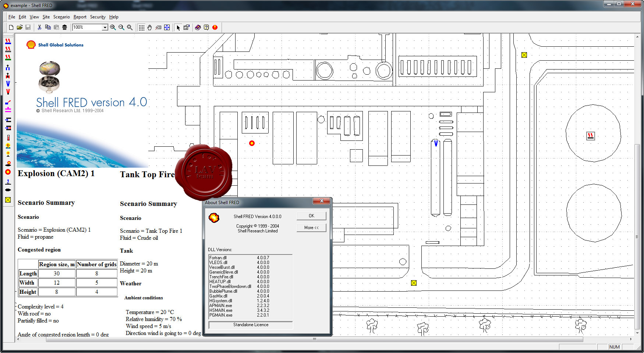Click the Open folder toolbar icon
644x353 pixels.
[20, 27]
